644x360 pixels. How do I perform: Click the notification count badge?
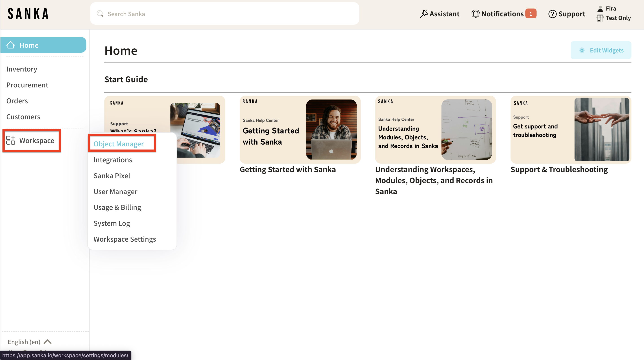(x=530, y=14)
